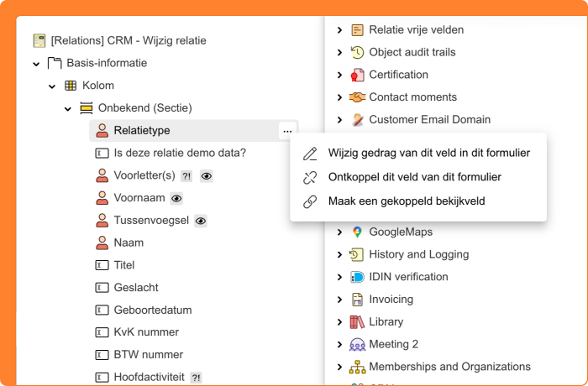The image size is (588, 386).
Task: Toggle visibility eye for Tussenvoegsel
Action: click(x=201, y=221)
